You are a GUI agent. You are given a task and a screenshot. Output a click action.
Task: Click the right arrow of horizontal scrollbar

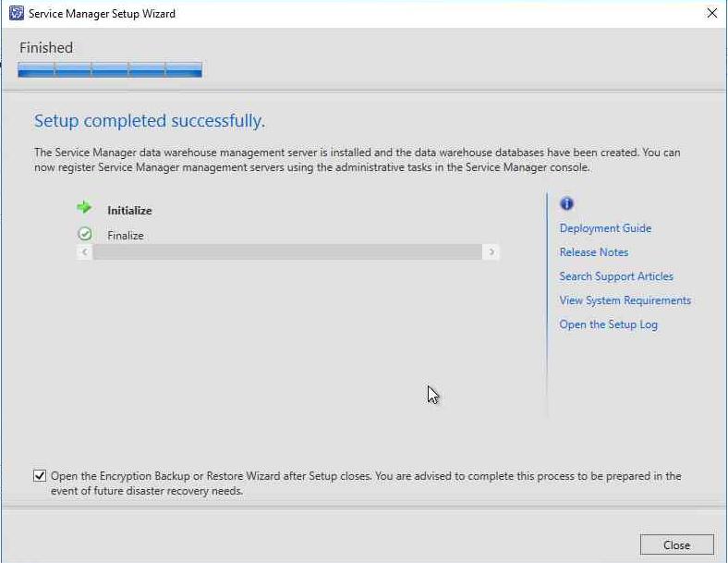pyautogui.click(x=491, y=251)
